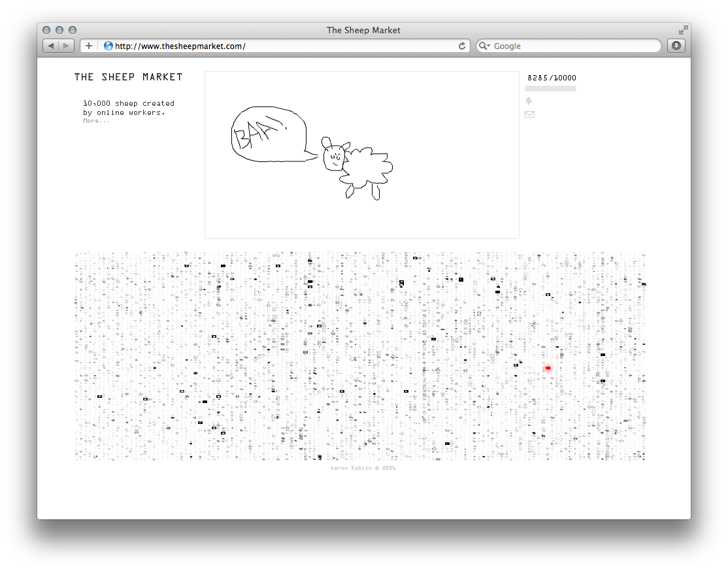Open the Downloads button in toolbar
Image resolution: width=728 pixels, height=571 pixels.
click(676, 46)
